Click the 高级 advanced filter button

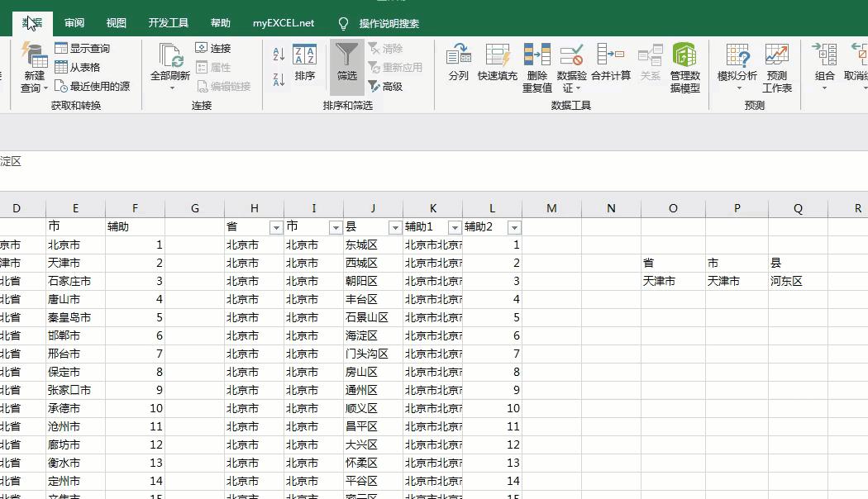tap(392, 86)
